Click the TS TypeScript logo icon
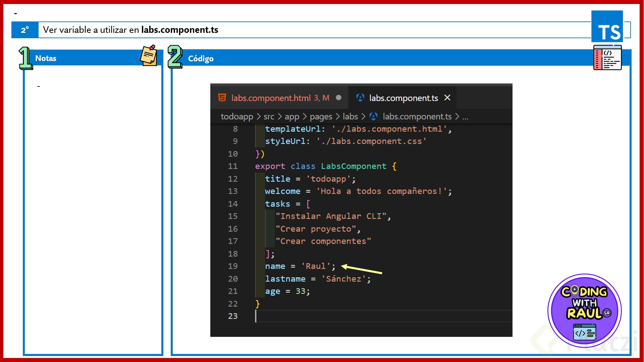 [607, 26]
